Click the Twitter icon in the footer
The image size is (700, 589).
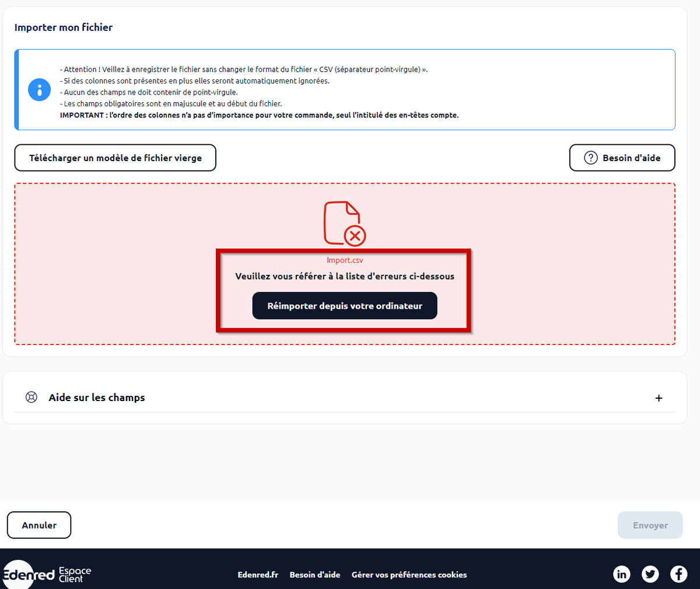[650, 574]
